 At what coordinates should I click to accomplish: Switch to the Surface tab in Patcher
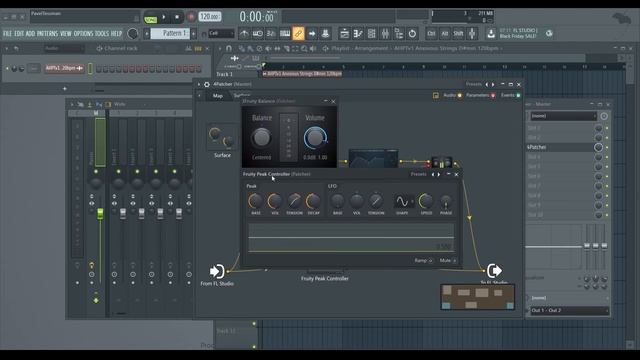click(x=242, y=96)
